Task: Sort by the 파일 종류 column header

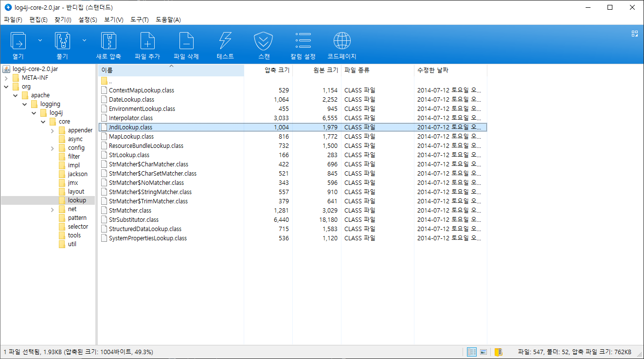Action: pos(377,70)
